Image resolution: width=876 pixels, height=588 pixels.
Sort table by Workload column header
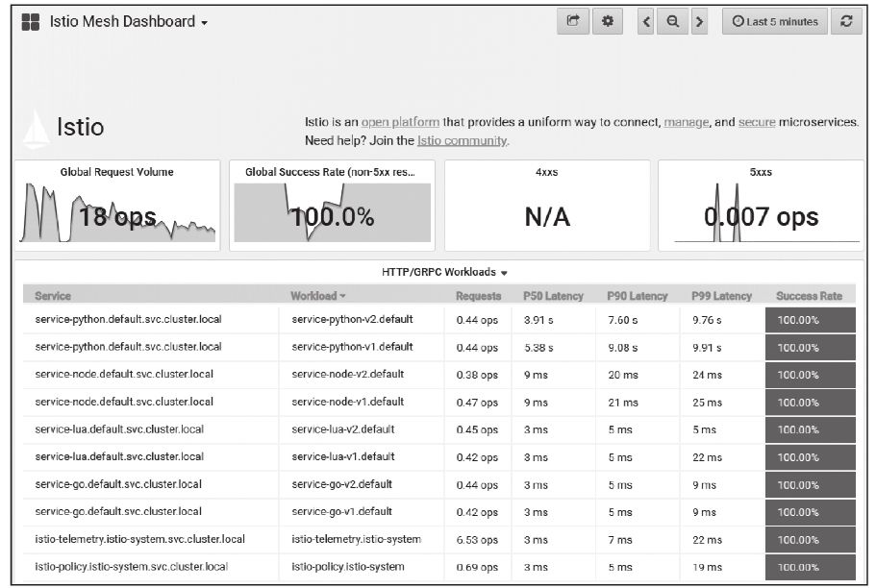tap(317, 296)
